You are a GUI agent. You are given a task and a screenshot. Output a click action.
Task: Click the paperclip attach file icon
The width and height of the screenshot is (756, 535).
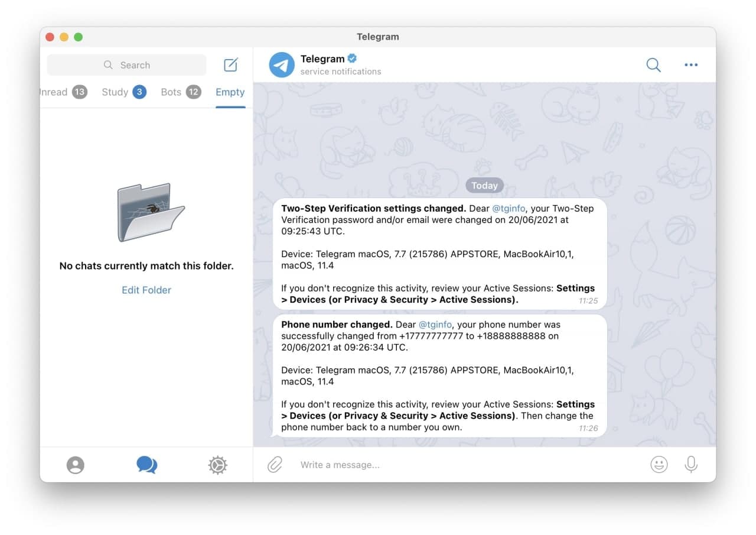click(x=275, y=465)
